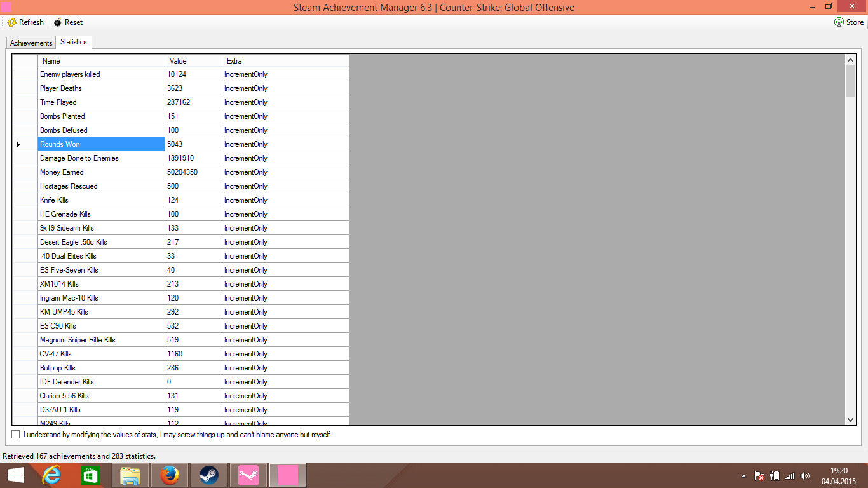This screenshot has width=868, height=488.
Task: Open the volume speaker tray icon
Action: click(805, 476)
